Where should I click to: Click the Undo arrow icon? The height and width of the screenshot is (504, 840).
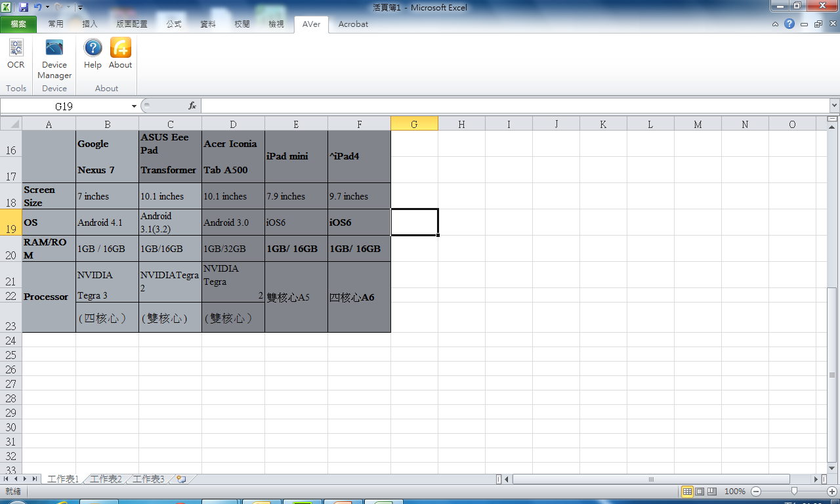point(37,7)
